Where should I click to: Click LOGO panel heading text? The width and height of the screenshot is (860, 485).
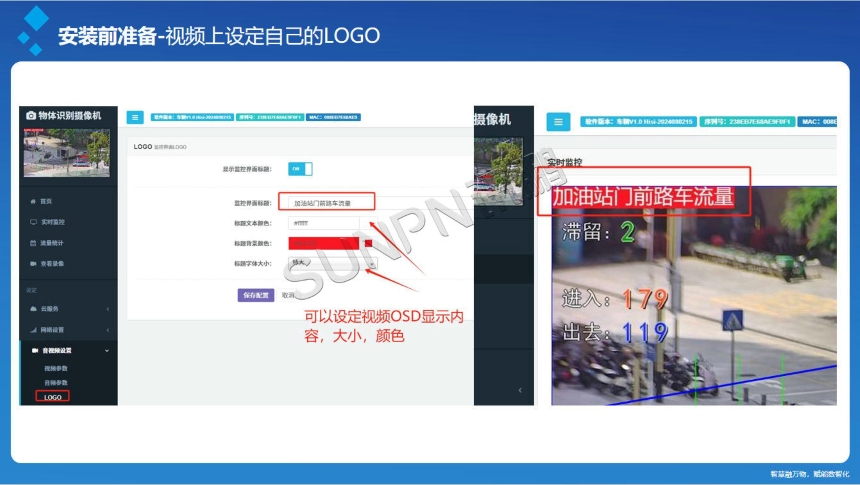(143, 146)
